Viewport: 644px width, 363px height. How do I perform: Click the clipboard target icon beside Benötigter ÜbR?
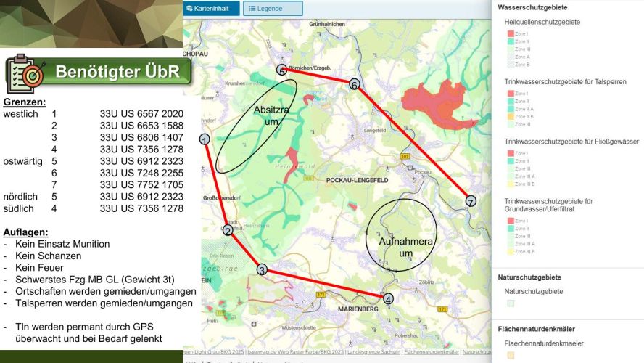[25, 73]
